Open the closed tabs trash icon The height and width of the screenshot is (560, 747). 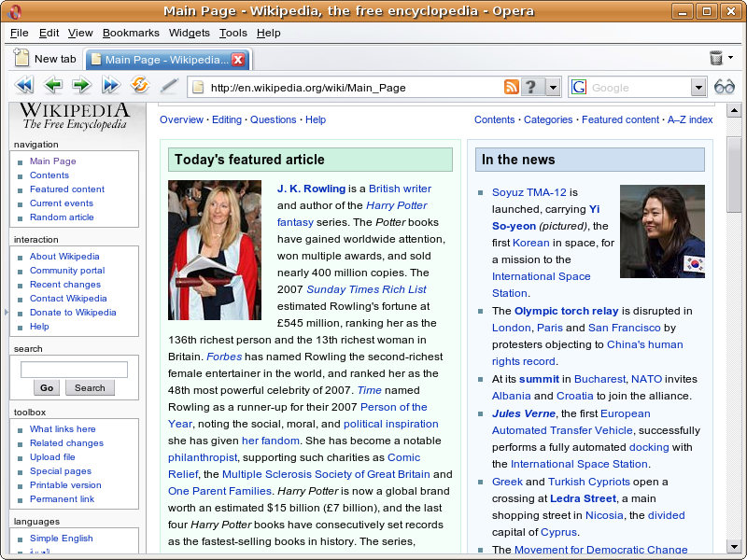(715, 58)
